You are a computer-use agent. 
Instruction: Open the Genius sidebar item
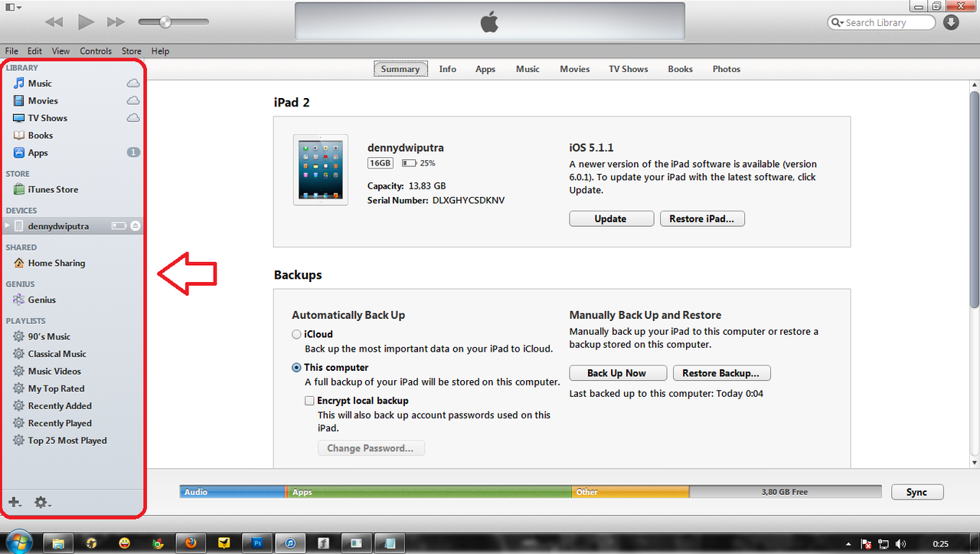(x=42, y=300)
